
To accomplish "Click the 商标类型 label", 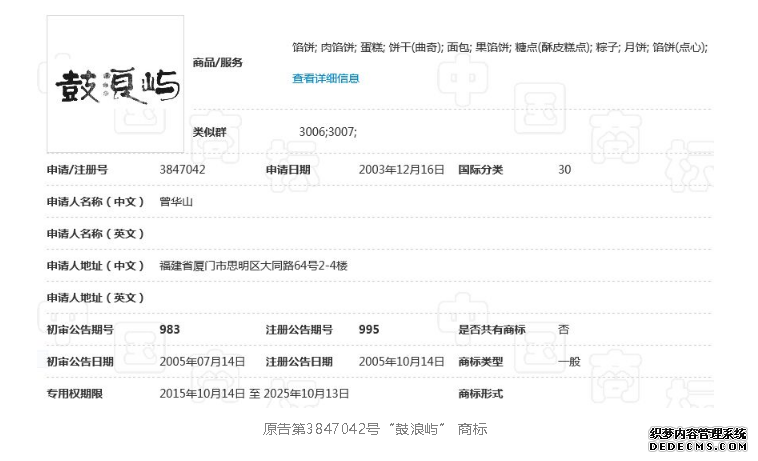I will pyautogui.click(x=481, y=361).
